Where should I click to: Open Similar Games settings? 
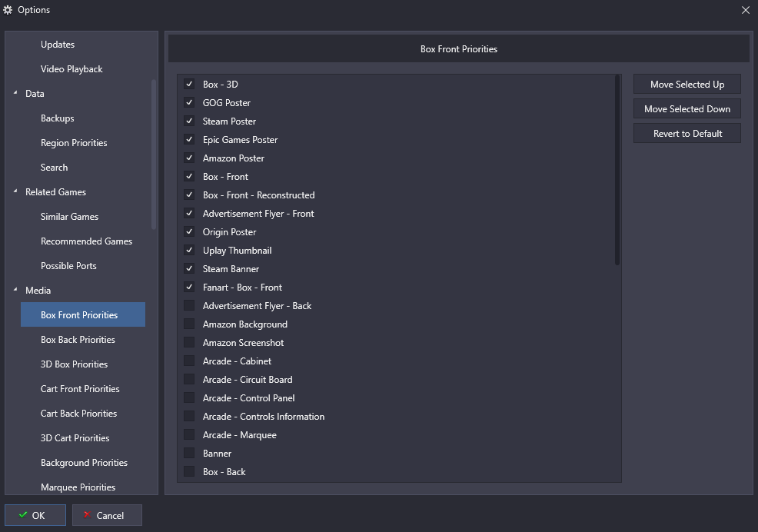(x=70, y=217)
